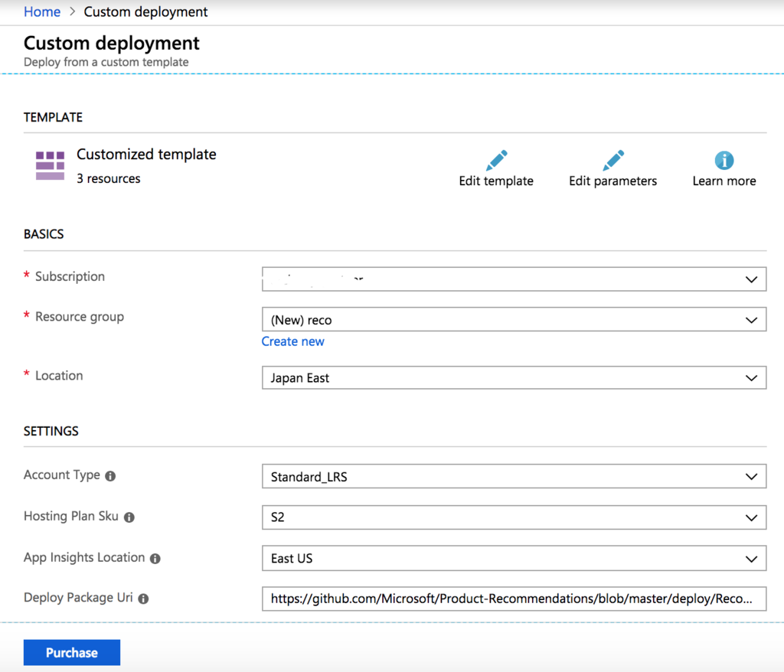Click the Subscription field label
The height and width of the screenshot is (672, 784).
(x=70, y=276)
